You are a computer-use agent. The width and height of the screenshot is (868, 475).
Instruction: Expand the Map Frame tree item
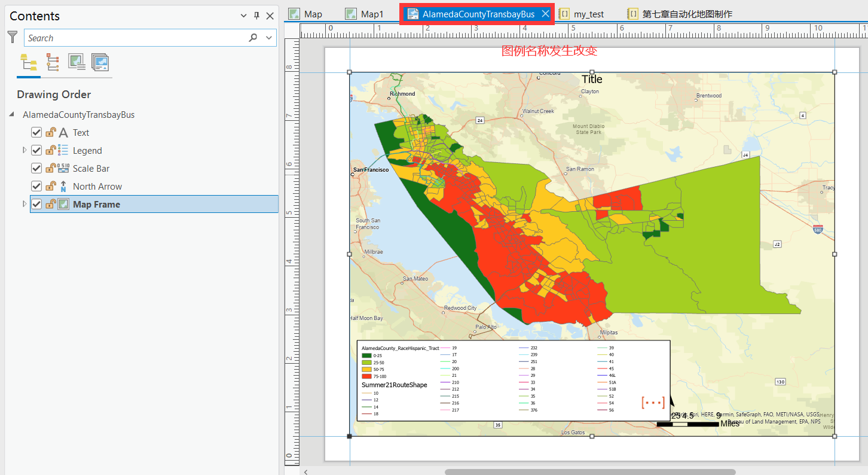pyautogui.click(x=25, y=204)
